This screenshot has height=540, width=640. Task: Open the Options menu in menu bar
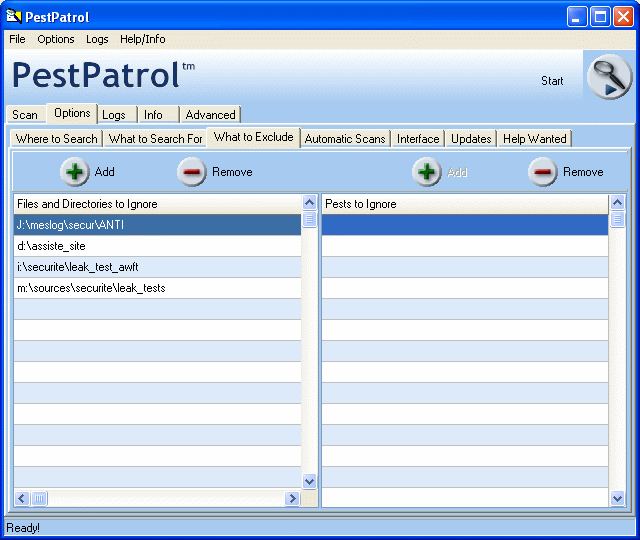[56, 39]
